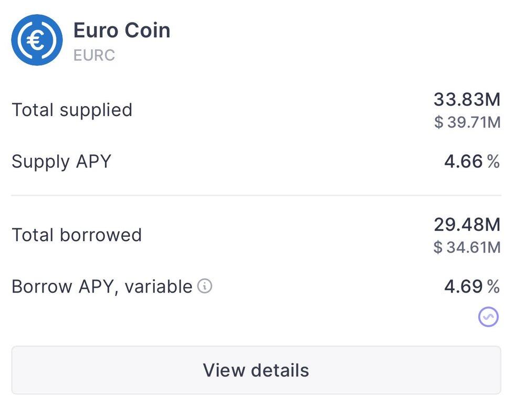The height and width of the screenshot is (420, 516).
Task: Select the Total borrowed label
Action: point(77,235)
